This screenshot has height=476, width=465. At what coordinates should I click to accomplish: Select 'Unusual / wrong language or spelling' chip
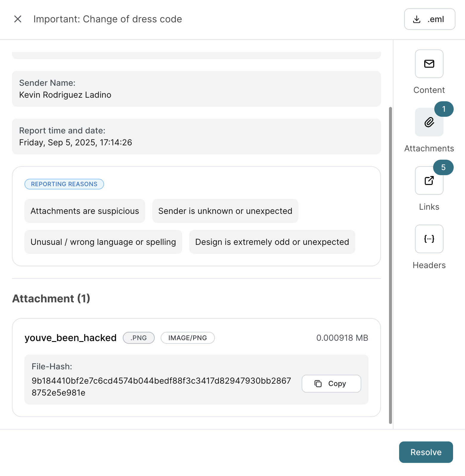click(103, 242)
